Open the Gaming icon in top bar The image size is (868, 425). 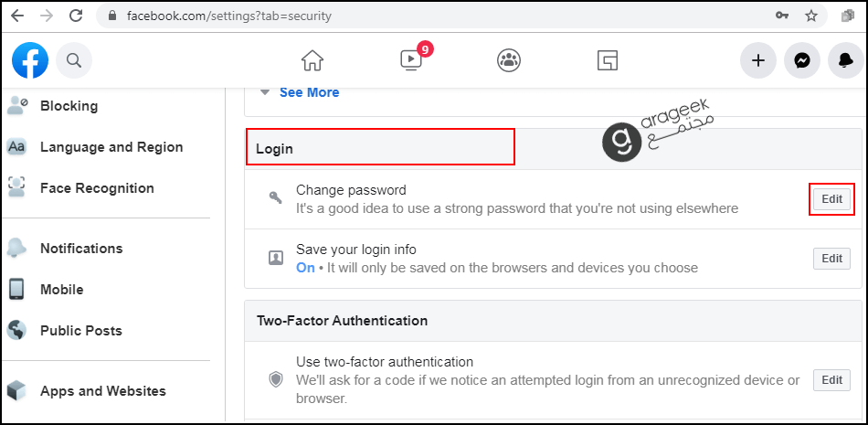pos(608,59)
